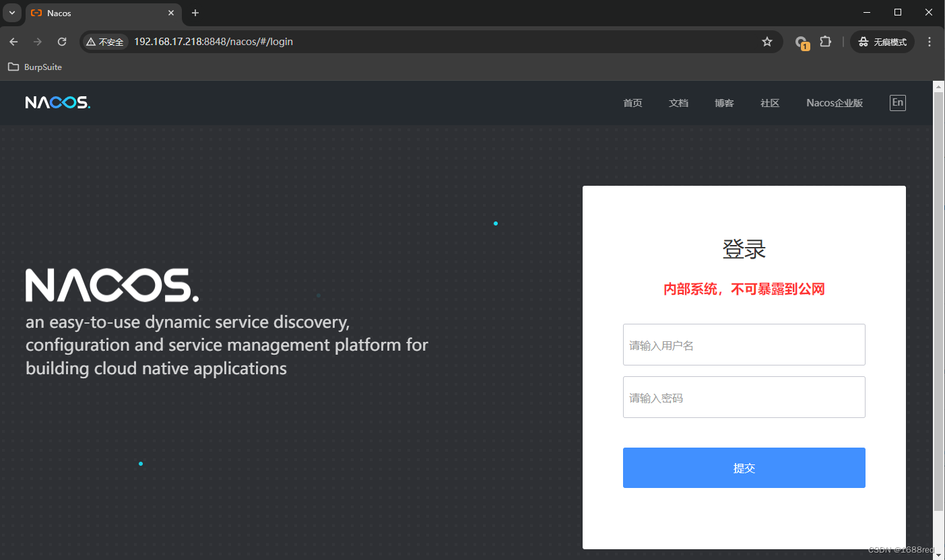Viewport: 945px width, 560px height.
Task: Minimize the browser window
Action: [867, 13]
